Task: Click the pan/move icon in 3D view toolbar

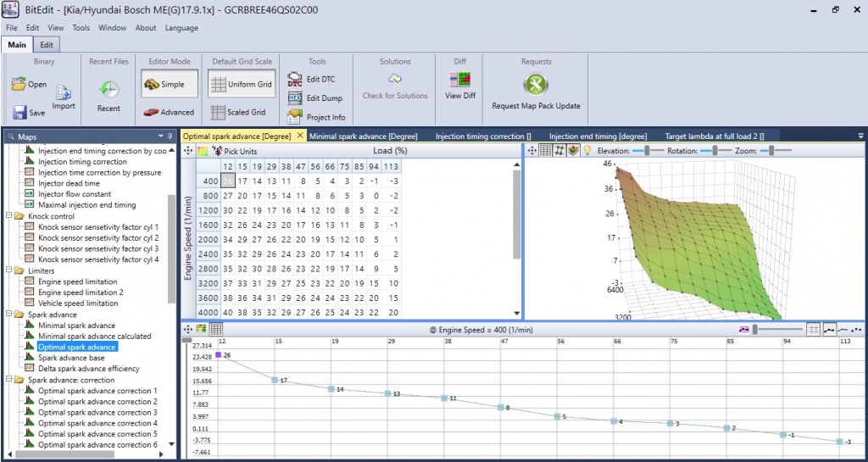Action: coord(532,150)
